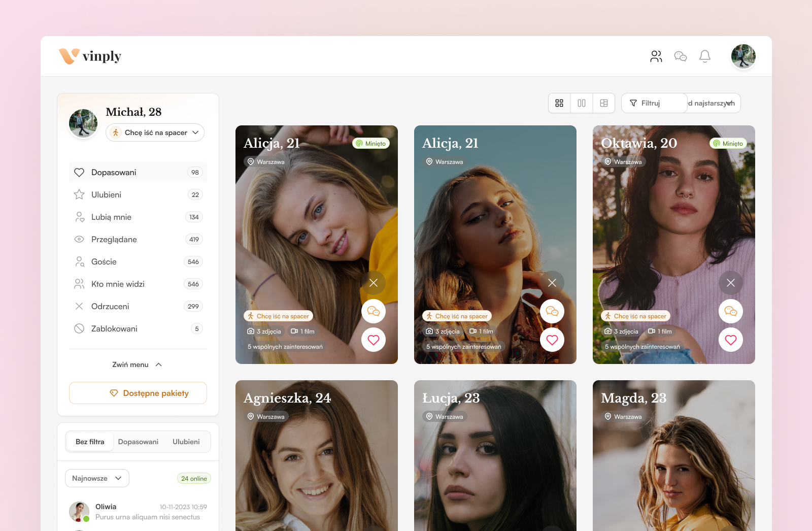812x531 pixels.
Task: Click the person-heart icon beside Lubią mnie
Action: click(x=79, y=217)
